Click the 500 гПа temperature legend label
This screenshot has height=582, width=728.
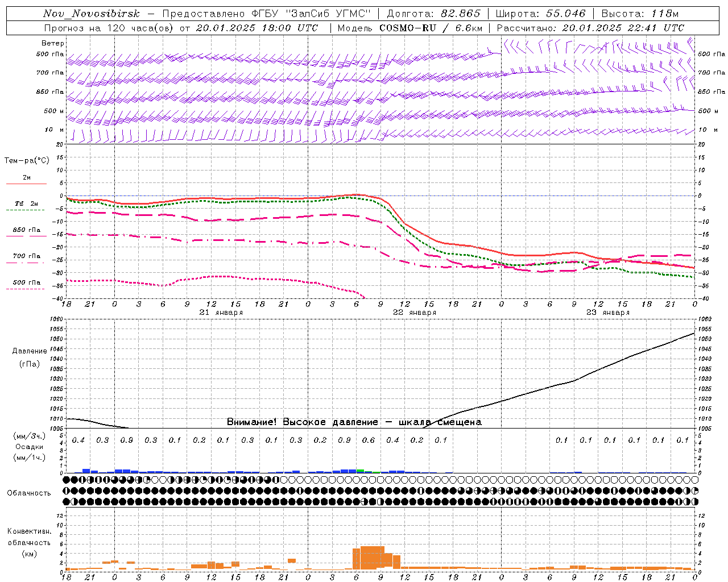click(27, 282)
